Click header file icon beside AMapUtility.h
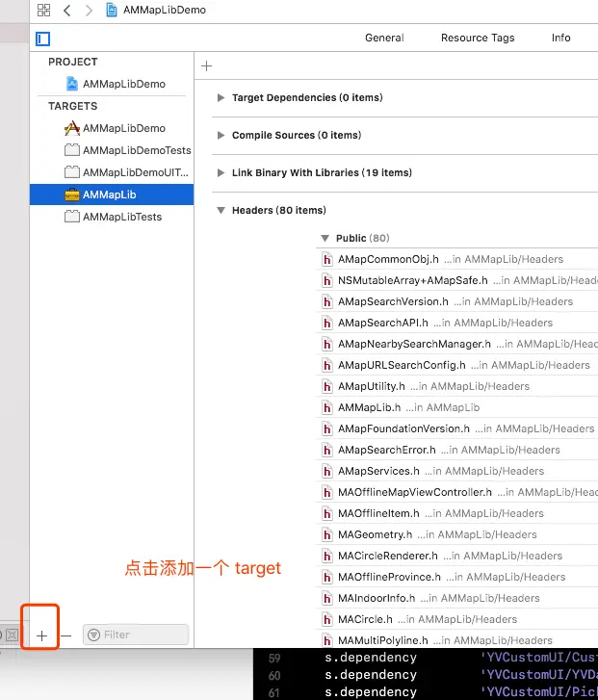This screenshot has height=700, width=598. (x=327, y=387)
